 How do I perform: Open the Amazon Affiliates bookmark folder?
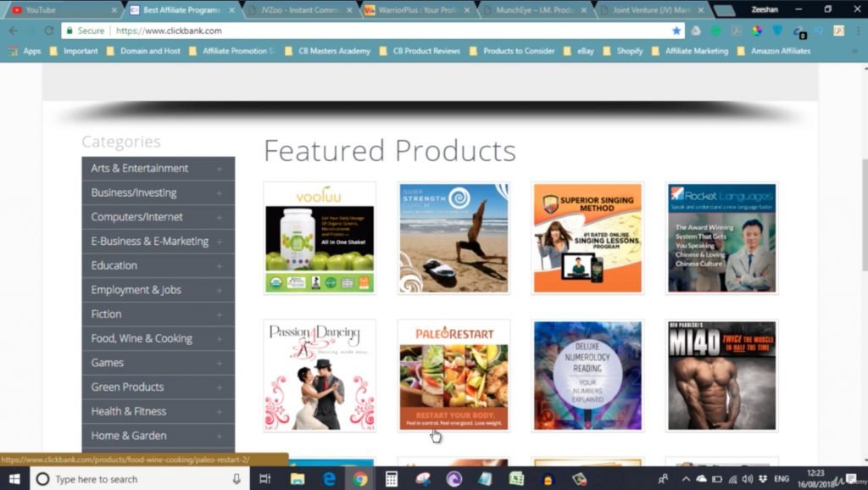click(774, 51)
